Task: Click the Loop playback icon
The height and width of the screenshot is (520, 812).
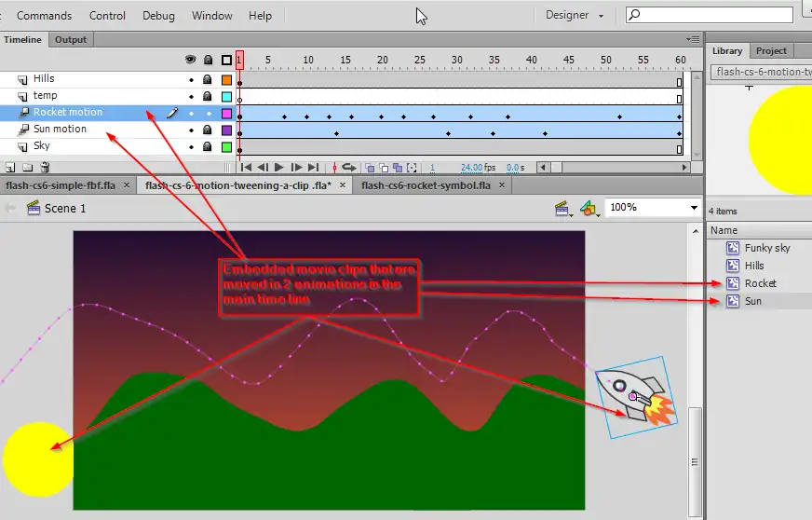Action: 349,168
